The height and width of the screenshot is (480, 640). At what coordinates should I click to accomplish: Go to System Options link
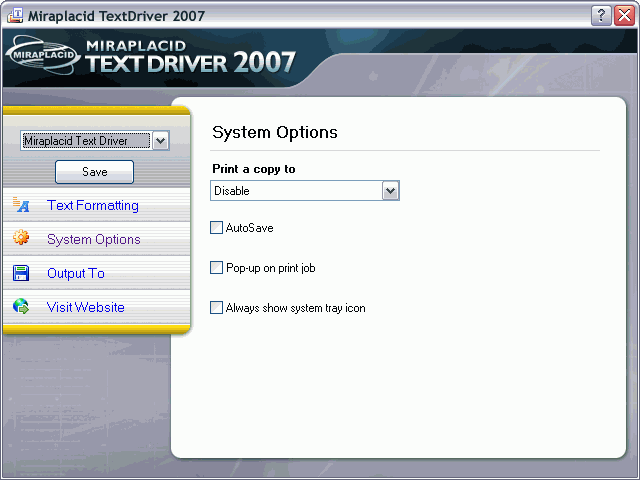pos(93,239)
